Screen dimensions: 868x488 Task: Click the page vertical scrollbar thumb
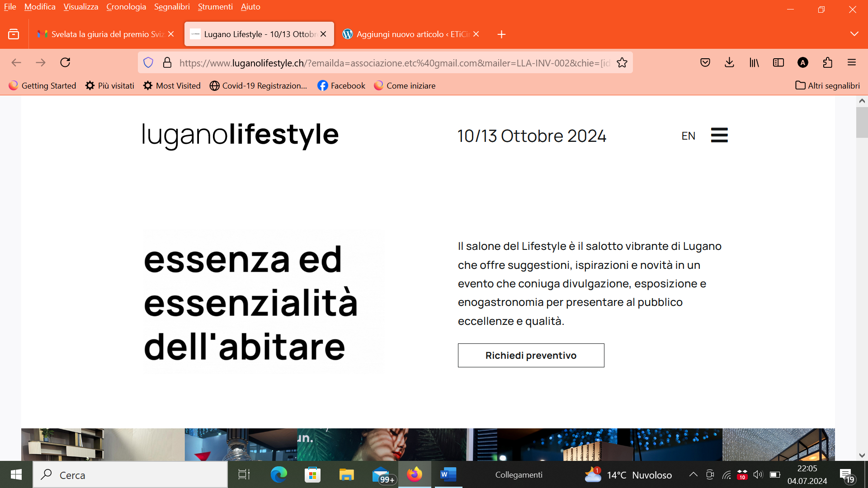tap(862, 122)
